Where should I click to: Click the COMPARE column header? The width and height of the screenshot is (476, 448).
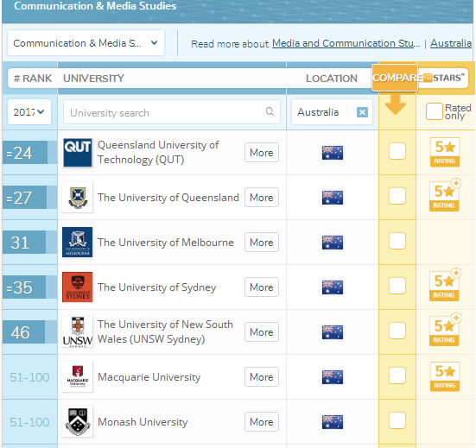(395, 78)
